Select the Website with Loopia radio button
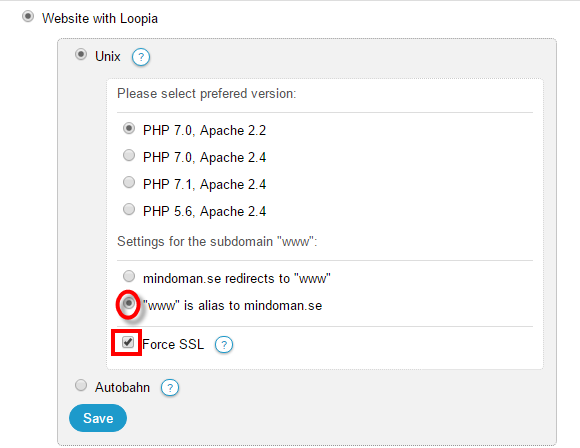 28,17
